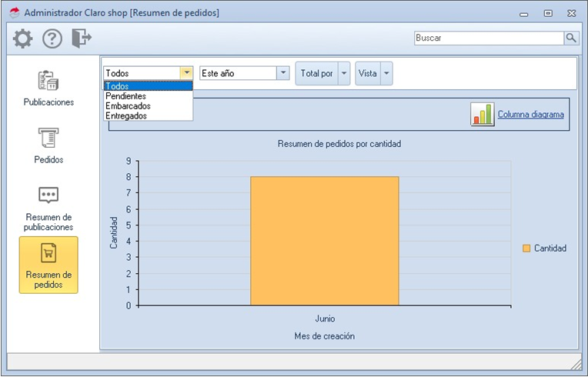Minimize the Administrador Claro shop window

coord(524,14)
